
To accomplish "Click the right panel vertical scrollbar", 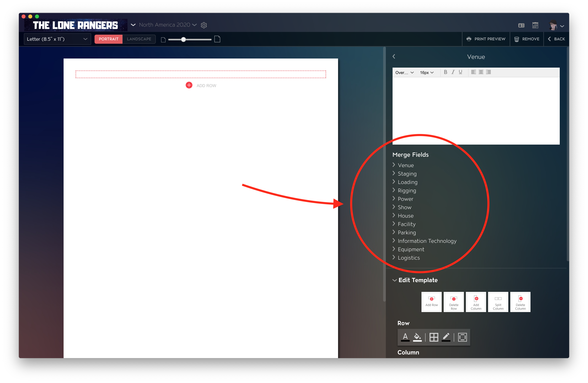I will click(567, 154).
